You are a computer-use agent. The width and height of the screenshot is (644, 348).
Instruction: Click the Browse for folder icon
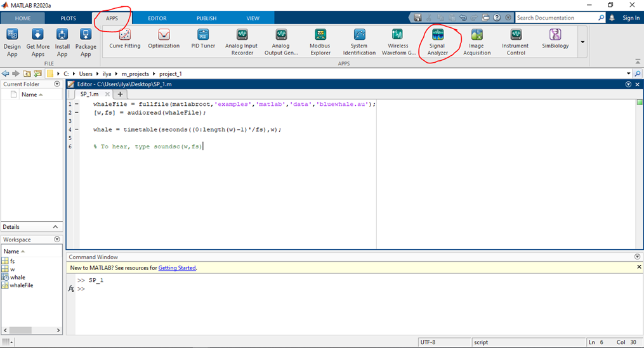37,74
